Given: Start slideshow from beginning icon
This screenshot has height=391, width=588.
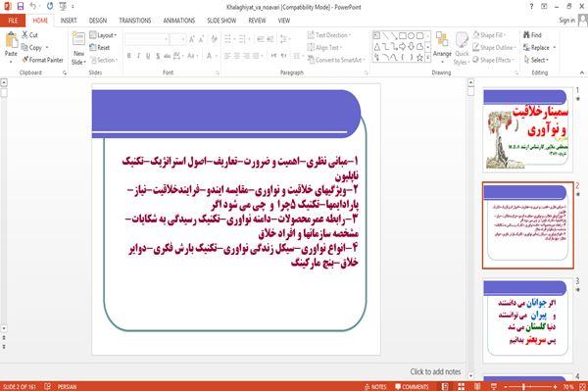Looking at the screenshot, I should tap(63, 7).
